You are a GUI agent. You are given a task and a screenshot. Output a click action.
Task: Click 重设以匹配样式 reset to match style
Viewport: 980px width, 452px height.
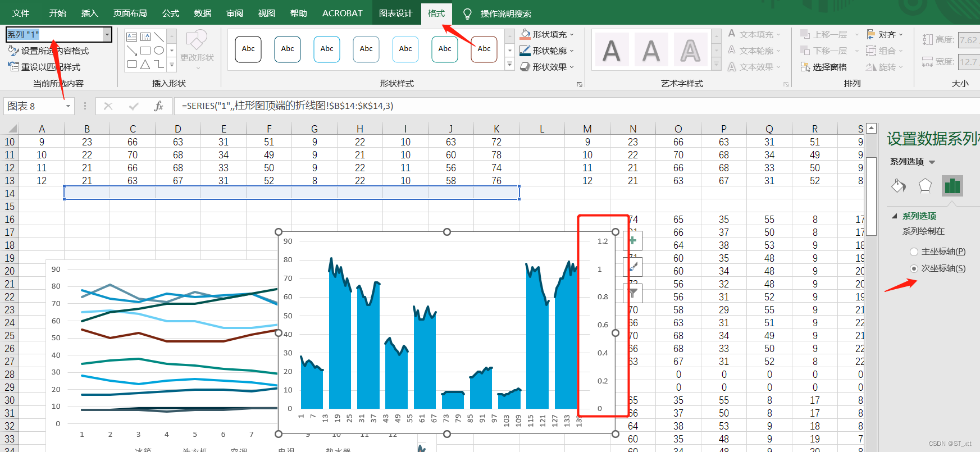(x=44, y=67)
